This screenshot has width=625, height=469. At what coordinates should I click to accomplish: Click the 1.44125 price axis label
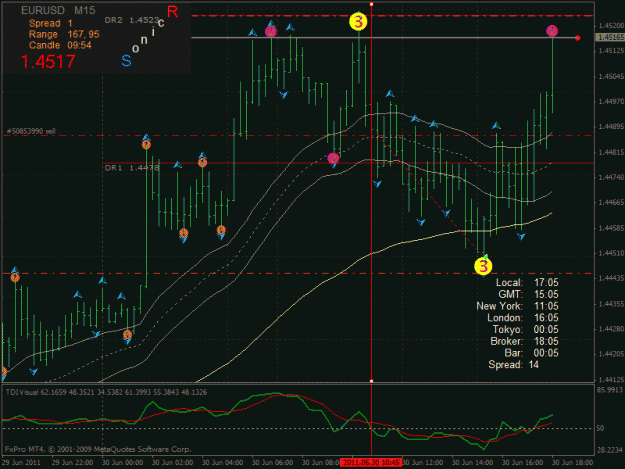coord(611,379)
